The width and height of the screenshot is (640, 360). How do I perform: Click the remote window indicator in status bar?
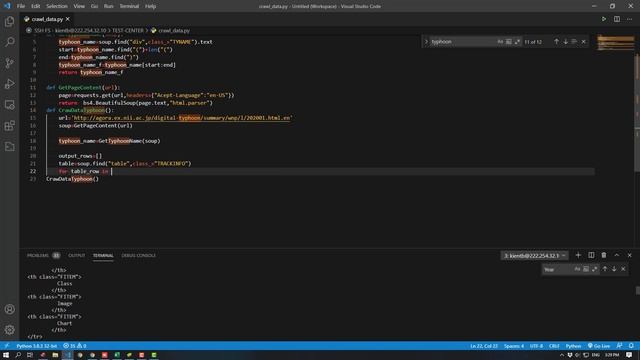coord(7,346)
